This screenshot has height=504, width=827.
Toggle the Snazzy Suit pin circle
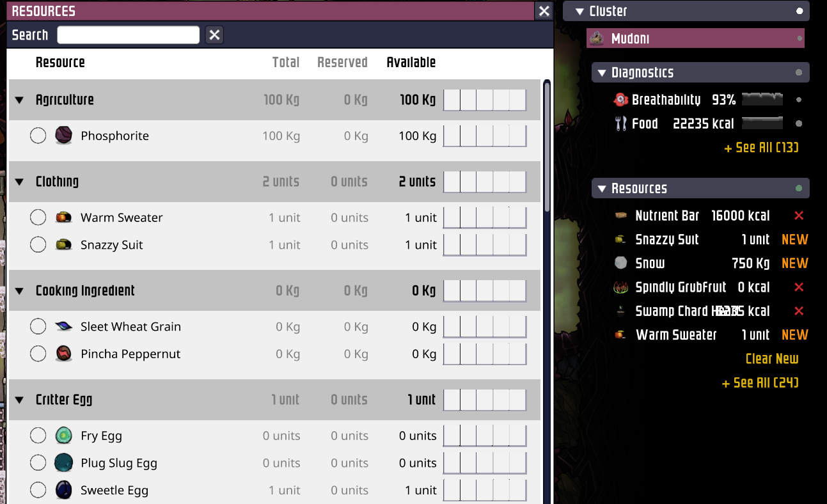(38, 245)
